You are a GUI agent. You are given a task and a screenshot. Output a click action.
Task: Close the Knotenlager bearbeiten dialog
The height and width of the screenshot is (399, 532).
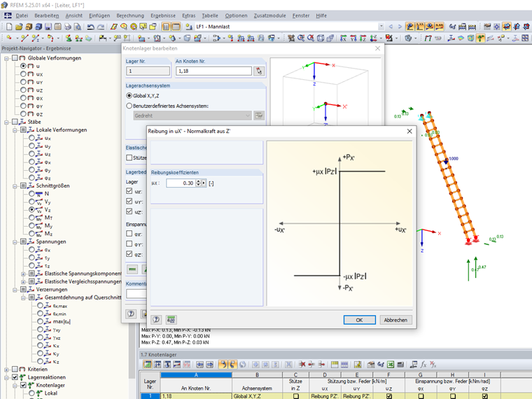377,48
